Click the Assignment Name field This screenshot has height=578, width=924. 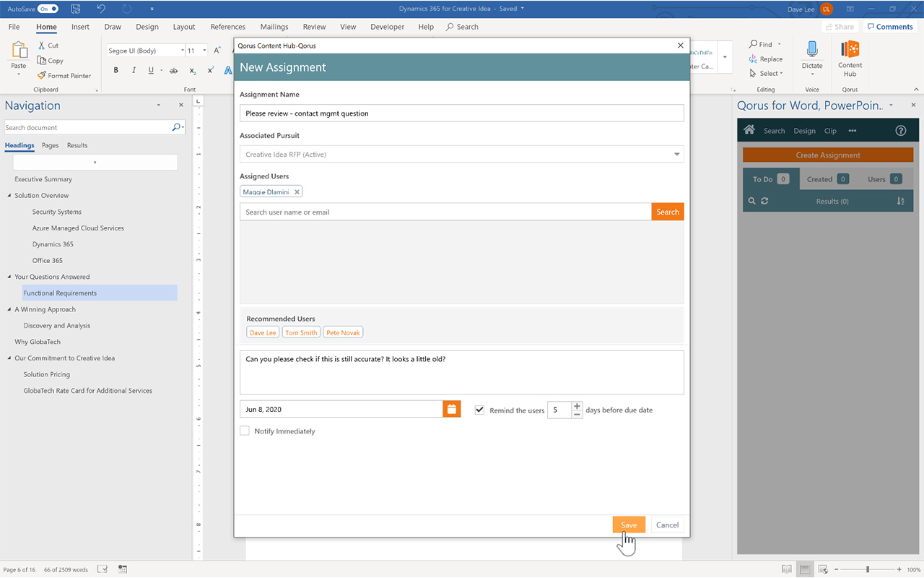[461, 113]
